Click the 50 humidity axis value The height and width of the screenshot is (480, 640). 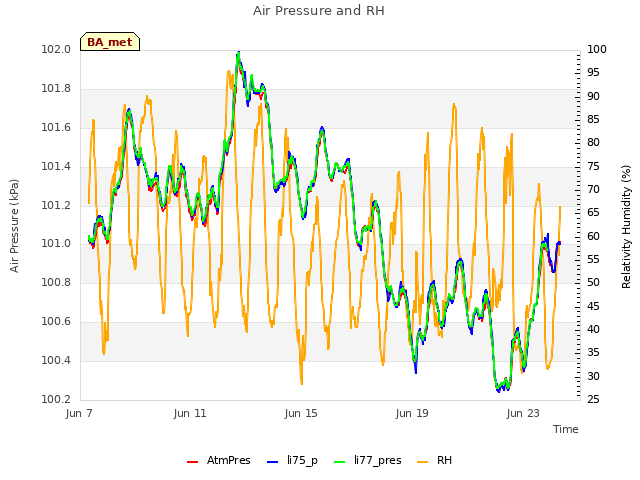pos(593,282)
